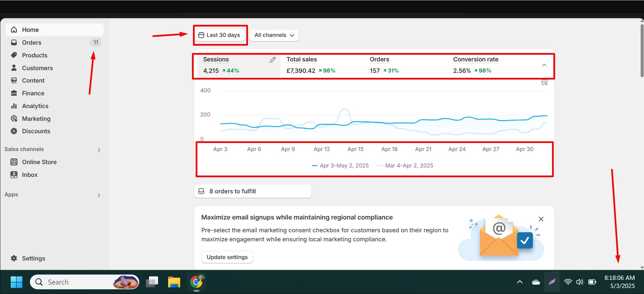The height and width of the screenshot is (294, 644).
Task: Open the All channels dropdown
Action: (x=274, y=35)
